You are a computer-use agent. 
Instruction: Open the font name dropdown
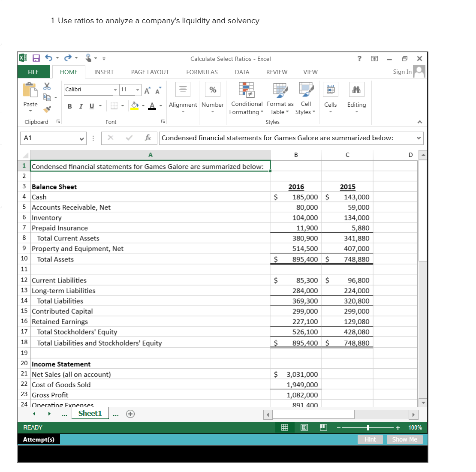[x=114, y=90]
